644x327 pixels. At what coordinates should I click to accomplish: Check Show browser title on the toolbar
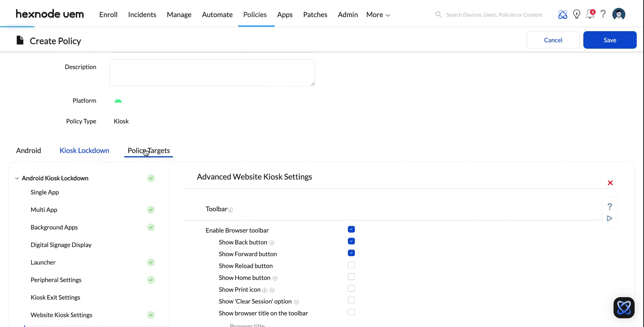point(351,312)
